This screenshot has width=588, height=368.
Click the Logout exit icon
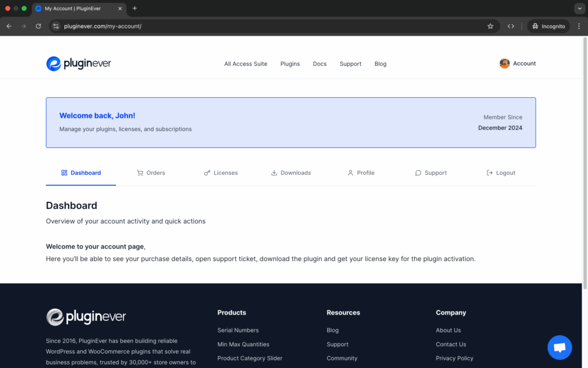pos(489,172)
